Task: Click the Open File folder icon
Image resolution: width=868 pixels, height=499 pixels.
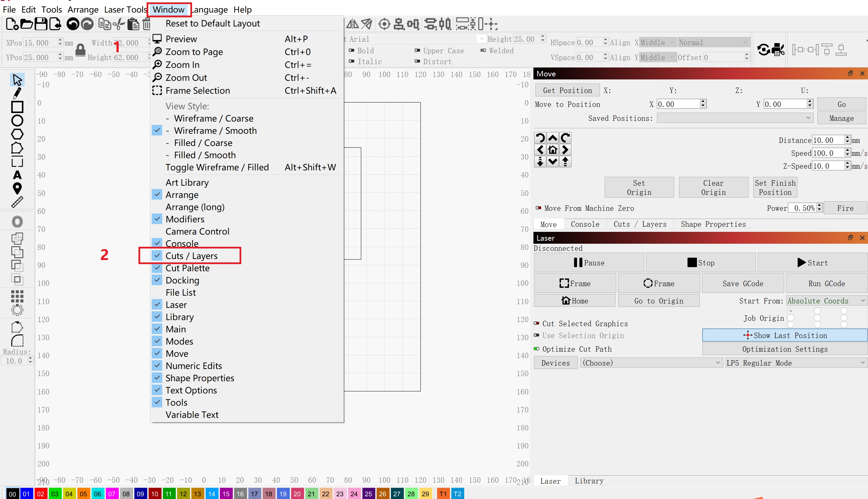Action: (26, 24)
